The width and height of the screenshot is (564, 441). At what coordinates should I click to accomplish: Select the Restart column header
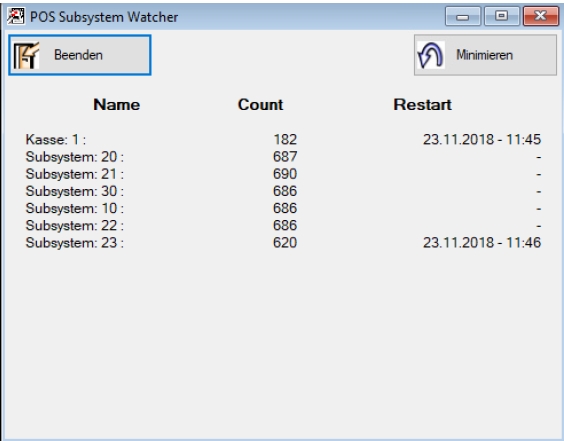point(422,105)
